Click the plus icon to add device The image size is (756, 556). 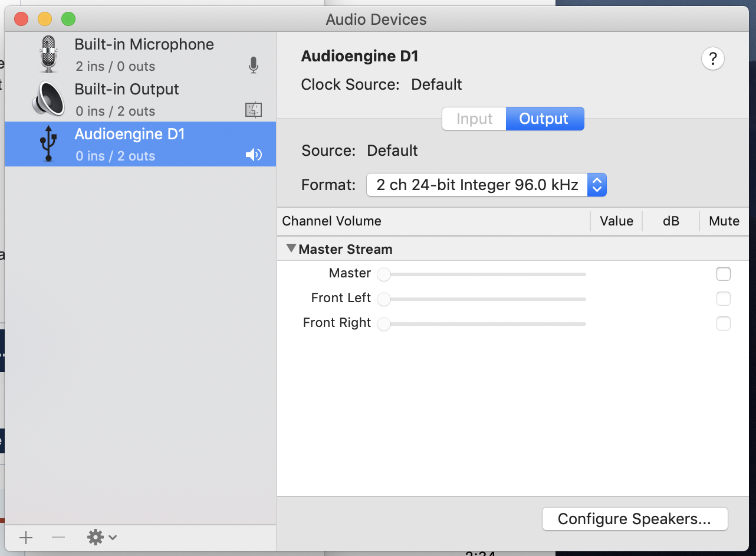(26, 537)
